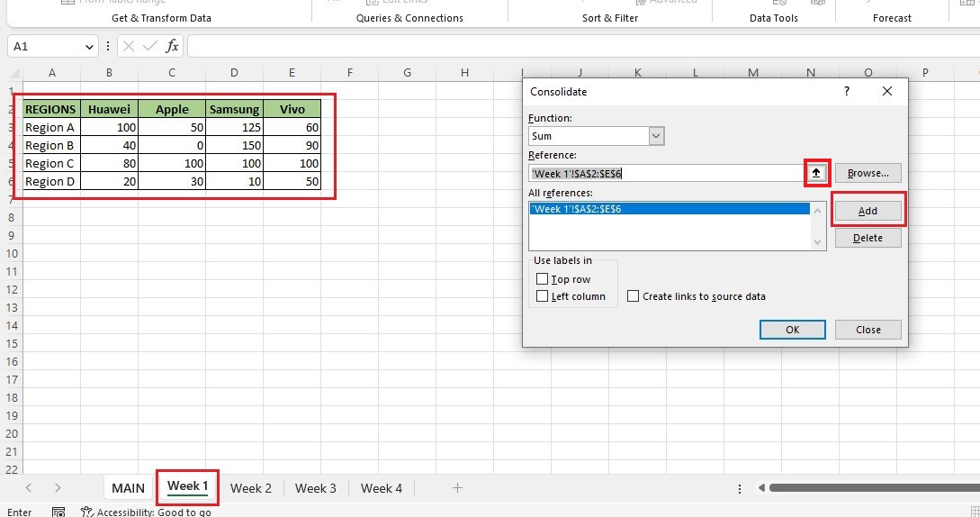Viewport: 980px width, 517px height.
Task: Click the formula bar confirm checkmark icon
Action: pos(150,46)
